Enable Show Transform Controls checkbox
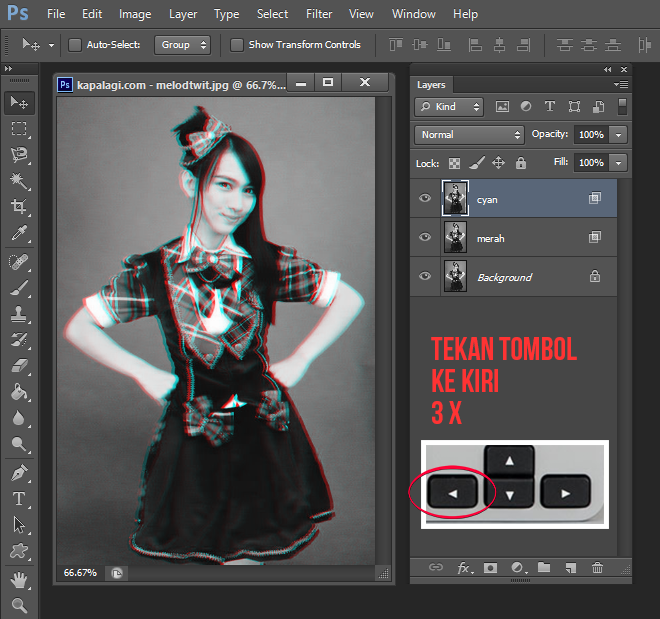Screen dimensions: 660x619 click(x=237, y=45)
